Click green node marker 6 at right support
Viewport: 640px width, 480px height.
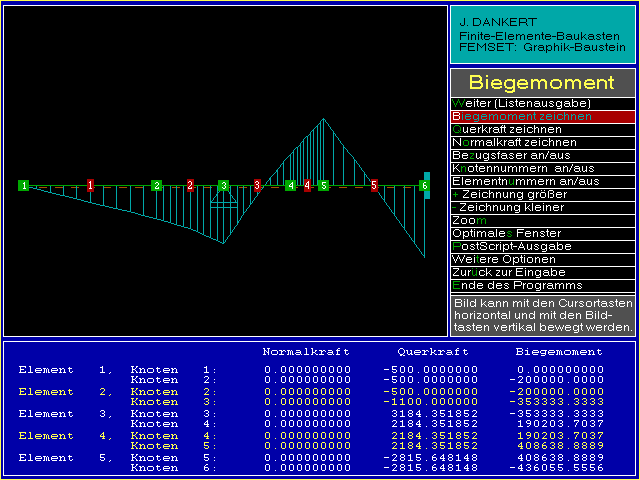coord(424,185)
